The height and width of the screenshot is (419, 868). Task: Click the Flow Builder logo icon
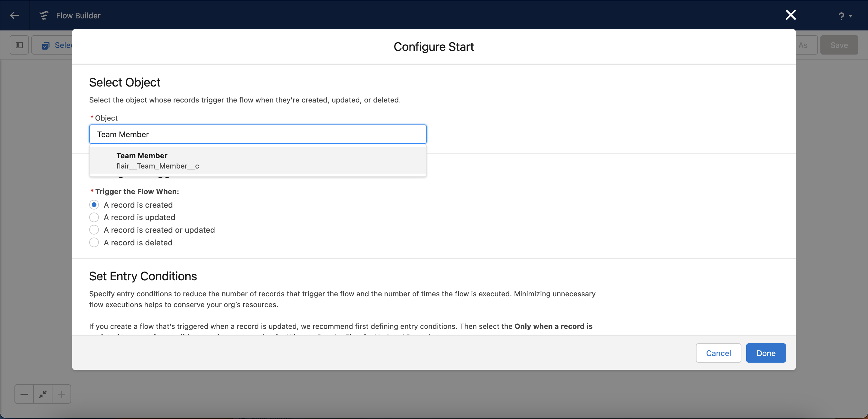click(44, 15)
